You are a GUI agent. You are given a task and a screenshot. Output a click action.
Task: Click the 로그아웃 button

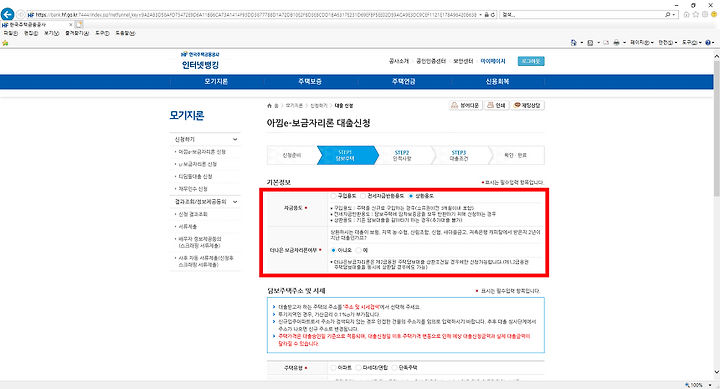[x=531, y=61]
